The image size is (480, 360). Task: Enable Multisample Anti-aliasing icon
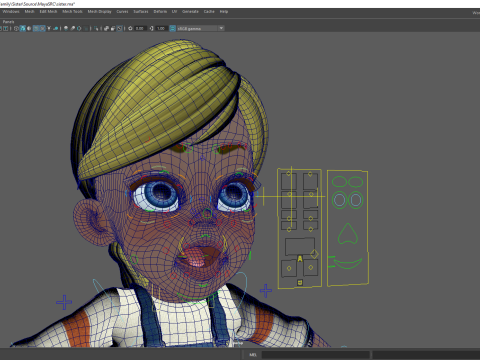pyautogui.click(x=79, y=28)
